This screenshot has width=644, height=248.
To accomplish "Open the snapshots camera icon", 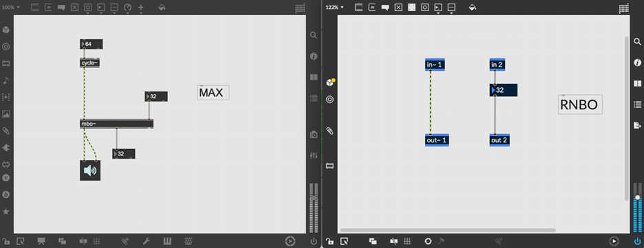I will pyautogui.click(x=314, y=135).
